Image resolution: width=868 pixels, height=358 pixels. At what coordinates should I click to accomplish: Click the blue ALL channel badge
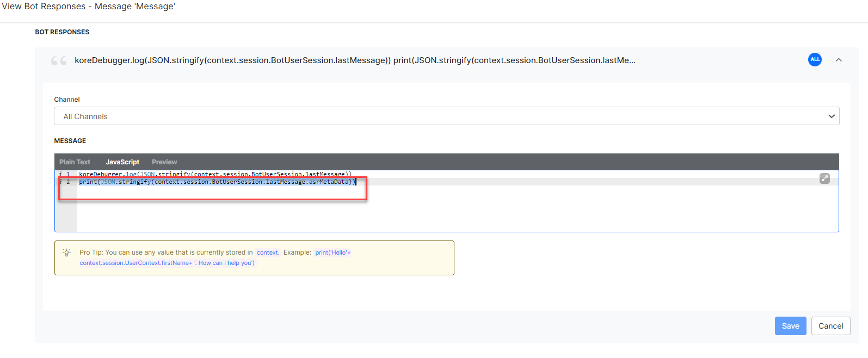tap(815, 60)
